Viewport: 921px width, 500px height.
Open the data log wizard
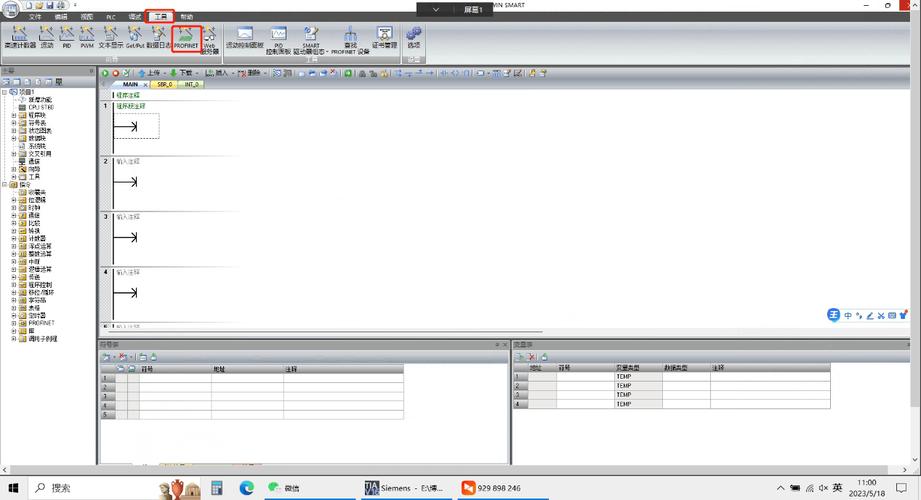click(x=159, y=37)
